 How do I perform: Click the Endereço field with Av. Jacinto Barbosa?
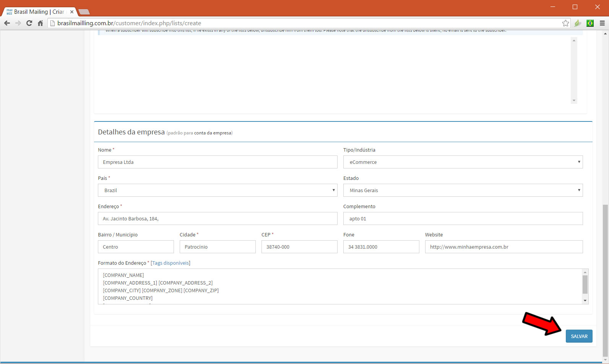[x=218, y=218]
